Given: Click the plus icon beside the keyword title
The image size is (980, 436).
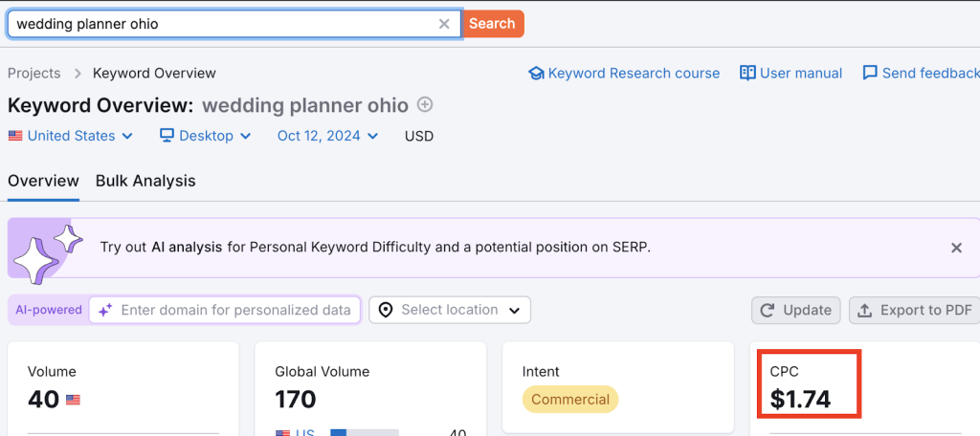Looking at the screenshot, I should click(426, 105).
